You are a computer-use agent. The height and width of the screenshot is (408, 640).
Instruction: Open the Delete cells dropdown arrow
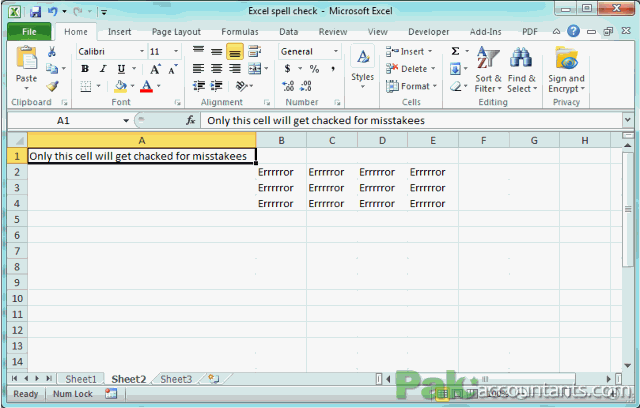click(433, 69)
